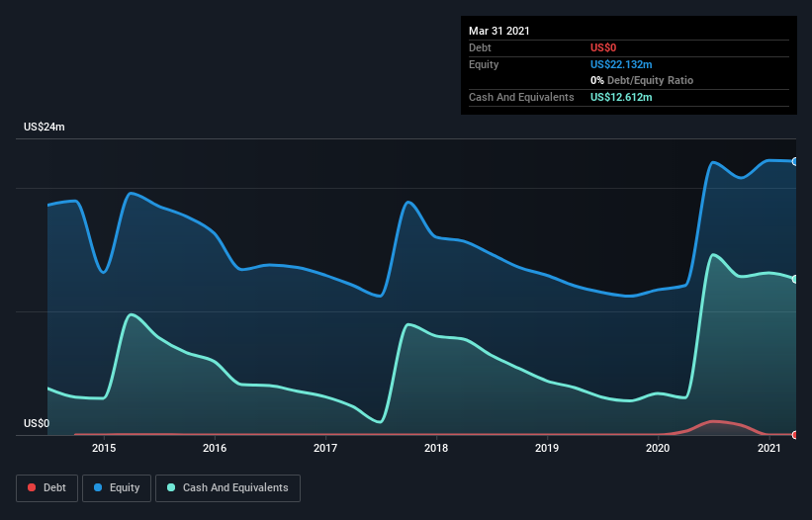Click the red Debt endpoint marker
Screen dimensions: 812x520
point(795,435)
